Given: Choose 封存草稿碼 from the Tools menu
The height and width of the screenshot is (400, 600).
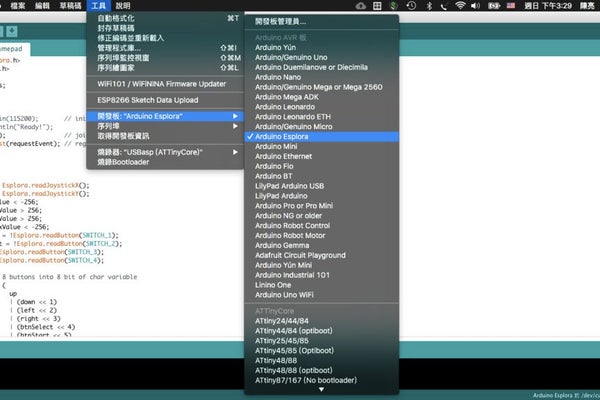Looking at the screenshot, I should (x=165, y=28).
